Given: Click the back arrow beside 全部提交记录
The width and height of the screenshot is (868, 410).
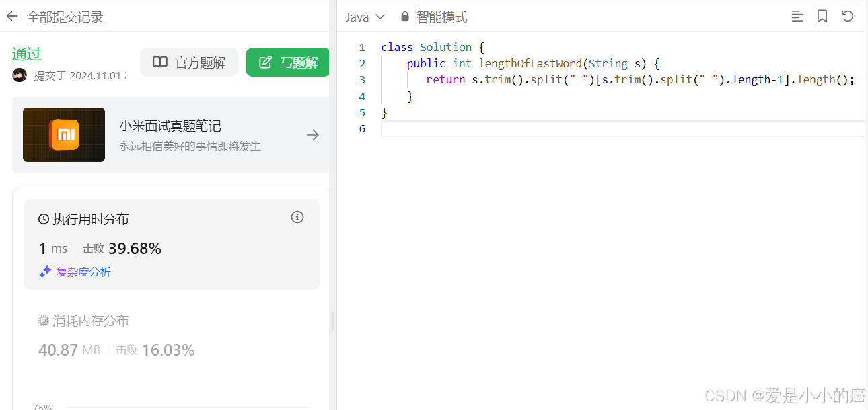Looking at the screenshot, I should coord(12,16).
